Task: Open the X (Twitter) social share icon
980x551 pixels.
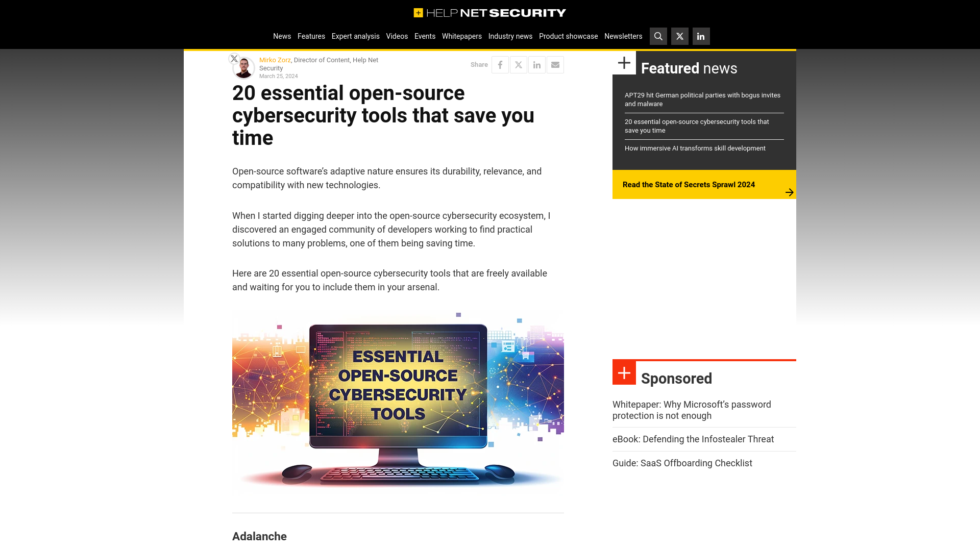Action: pos(518,65)
